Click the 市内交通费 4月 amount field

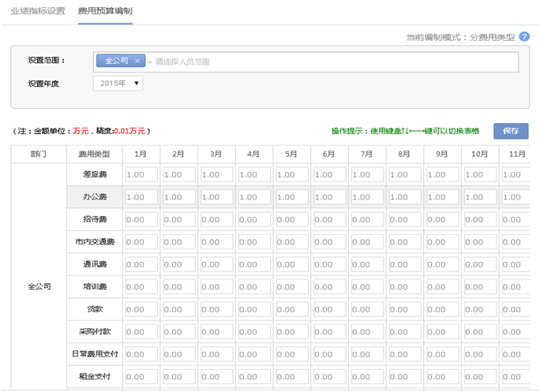[x=254, y=241]
